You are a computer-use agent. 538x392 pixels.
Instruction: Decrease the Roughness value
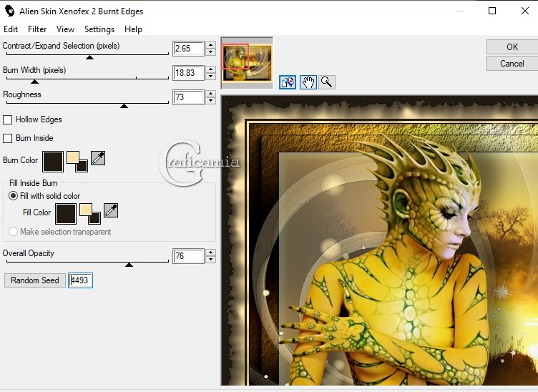pos(210,101)
